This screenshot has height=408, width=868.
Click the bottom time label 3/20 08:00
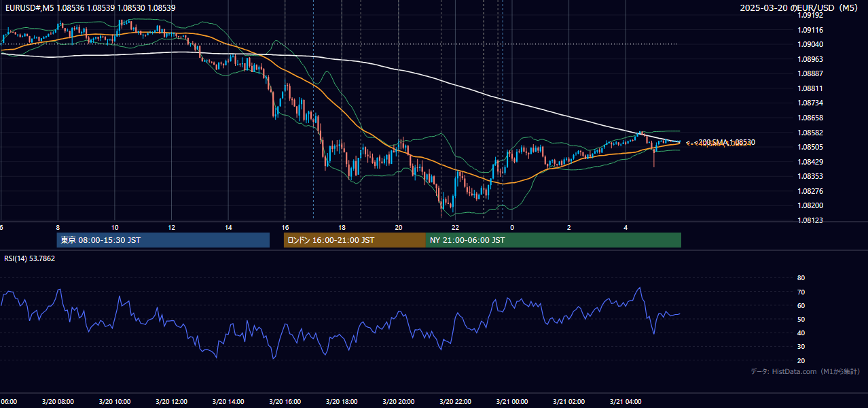[x=58, y=402]
